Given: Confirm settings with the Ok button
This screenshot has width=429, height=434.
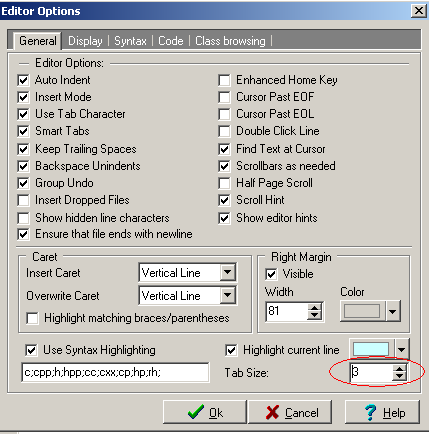Looking at the screenshot, I should click(205, 412).
